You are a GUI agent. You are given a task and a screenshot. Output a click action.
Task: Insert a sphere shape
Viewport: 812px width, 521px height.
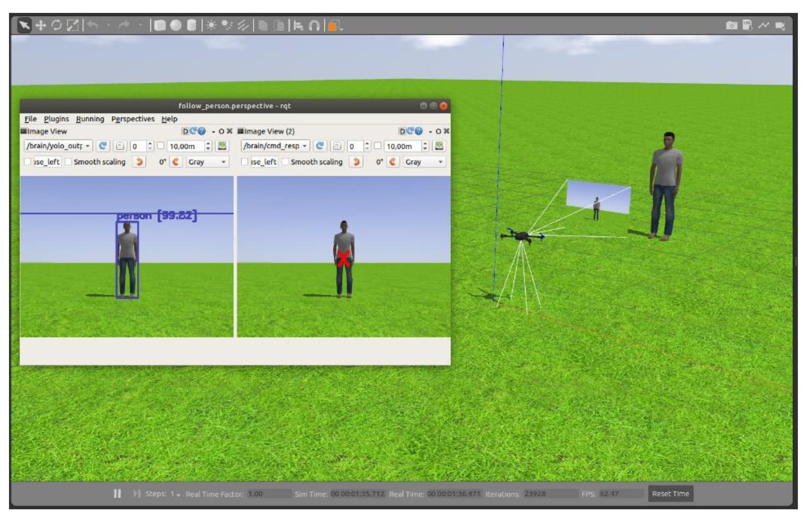[x=176, y=25]
